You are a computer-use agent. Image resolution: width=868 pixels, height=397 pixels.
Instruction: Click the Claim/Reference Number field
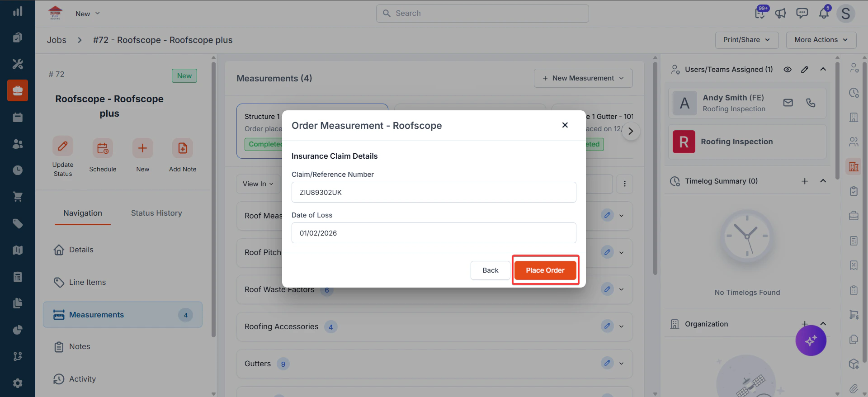tap(434, 192)
